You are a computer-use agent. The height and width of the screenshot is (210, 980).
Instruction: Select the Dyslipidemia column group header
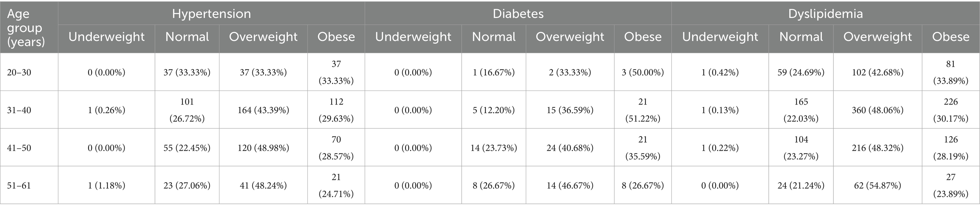(825, 14)
